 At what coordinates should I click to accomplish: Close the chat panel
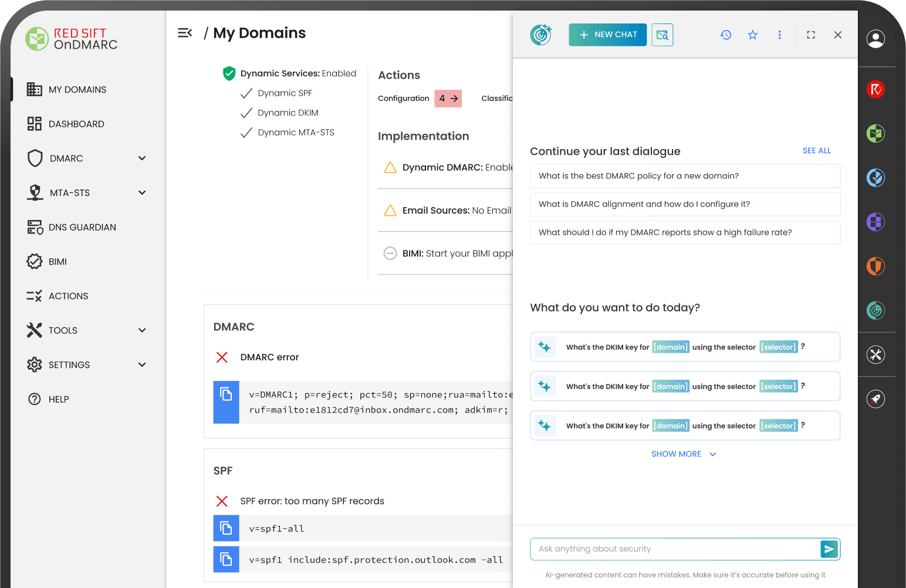click(838, 35)
